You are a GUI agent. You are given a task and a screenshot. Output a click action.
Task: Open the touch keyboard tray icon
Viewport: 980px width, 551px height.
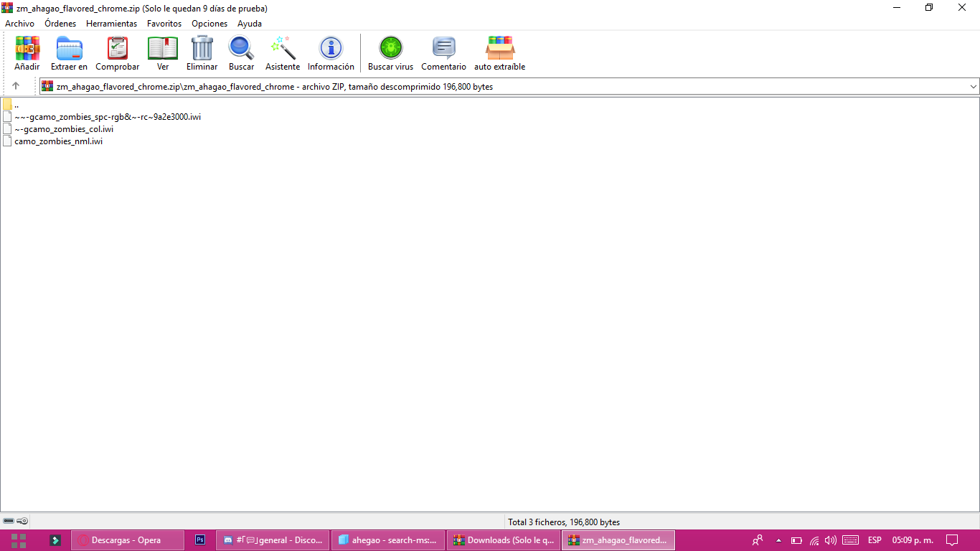tap(850, 540)
